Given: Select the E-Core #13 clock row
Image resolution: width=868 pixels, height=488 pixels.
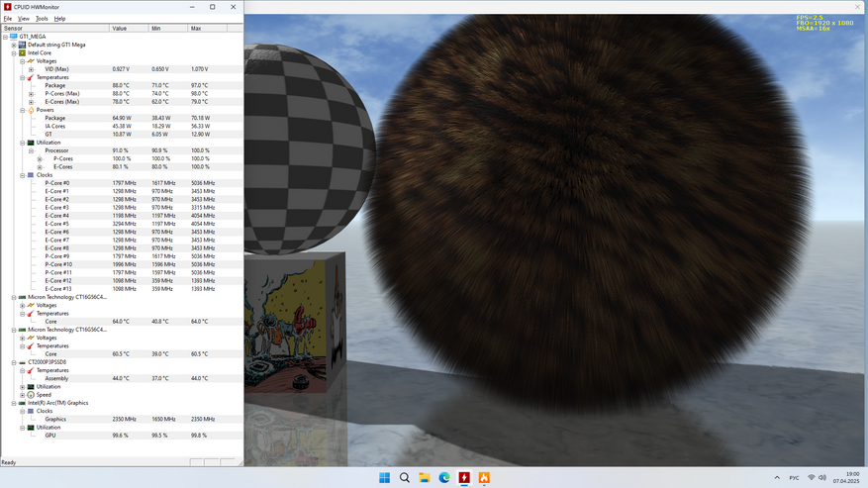Looking at the screenshot, I should tap(122, 289).
